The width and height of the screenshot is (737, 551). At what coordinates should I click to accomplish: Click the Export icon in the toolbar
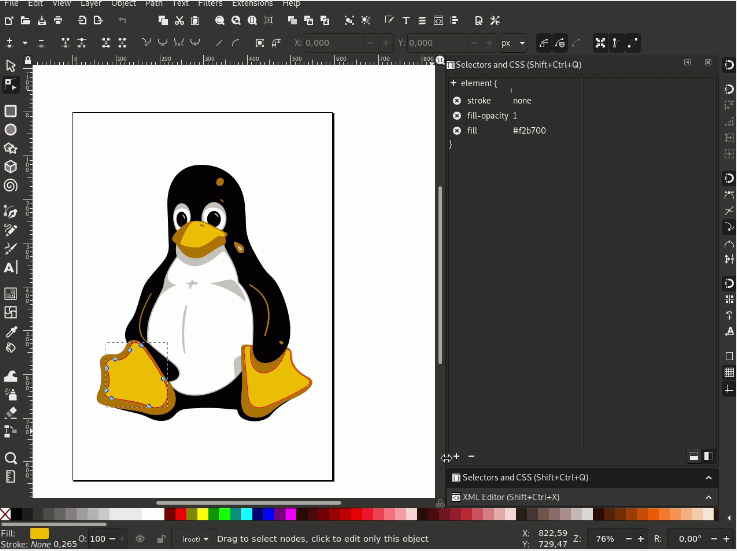point(98,20)
